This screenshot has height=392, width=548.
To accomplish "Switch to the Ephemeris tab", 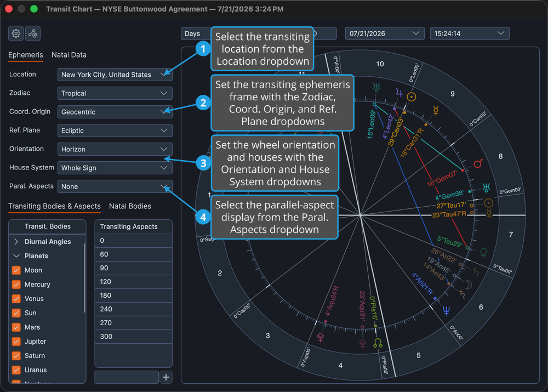I will [26, 55].
